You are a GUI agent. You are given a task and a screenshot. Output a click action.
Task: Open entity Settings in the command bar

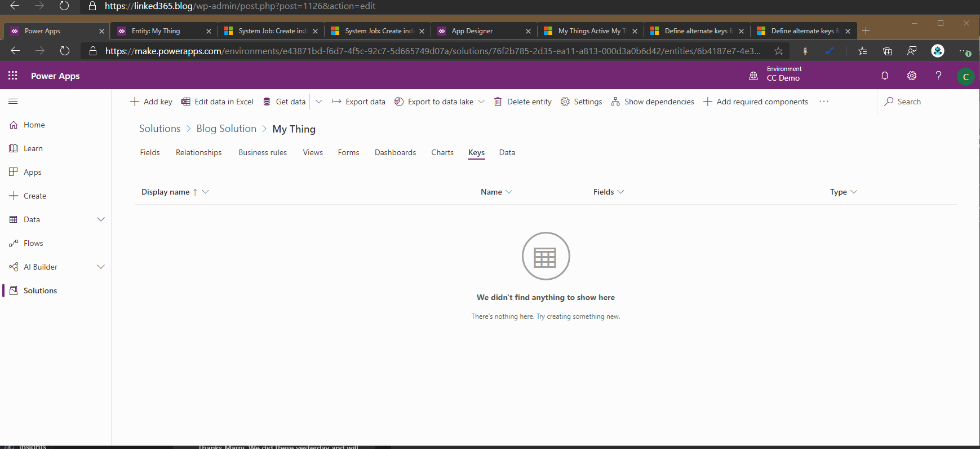pyautogui.click(x=581, y=102)
